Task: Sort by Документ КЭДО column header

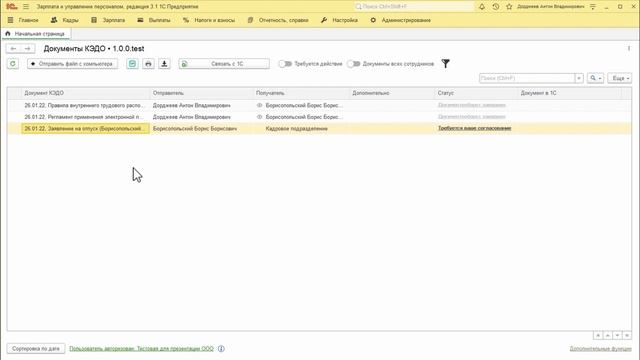Action: [85, 93]
